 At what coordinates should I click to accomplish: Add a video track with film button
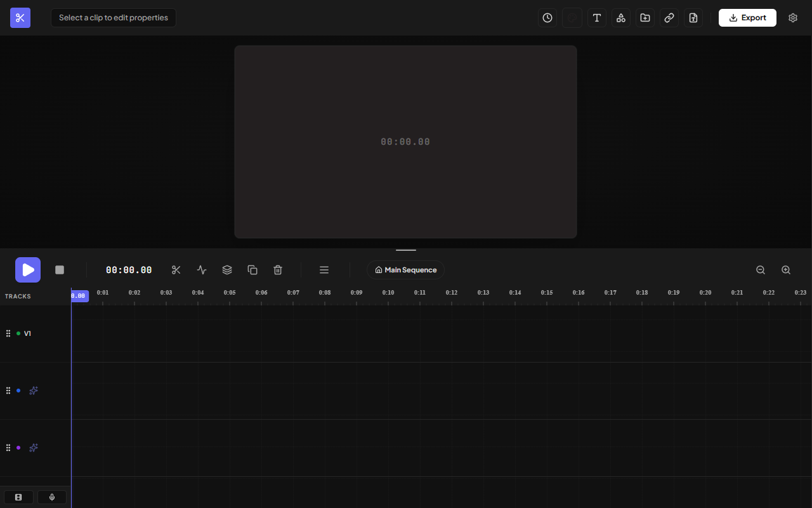pyautogui.click(x=18, y=497)
